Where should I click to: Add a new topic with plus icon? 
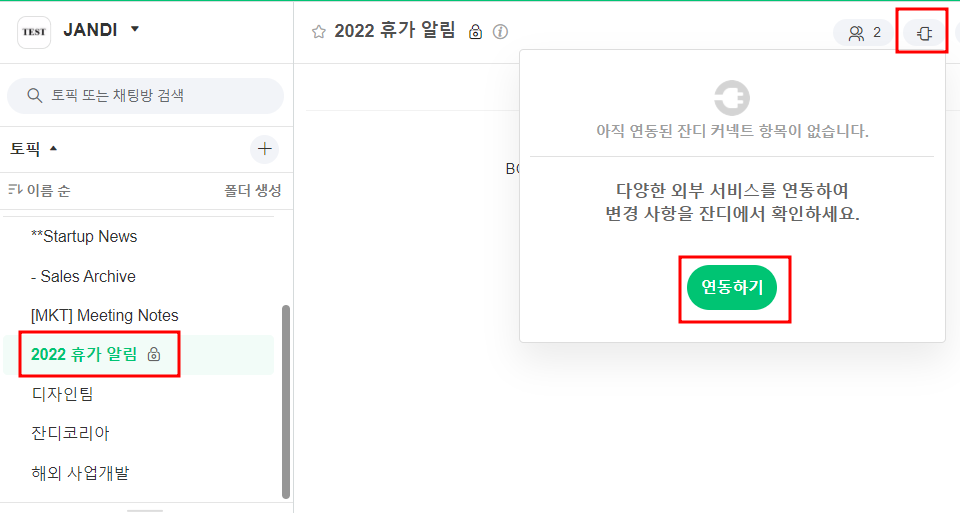point(264,150)
